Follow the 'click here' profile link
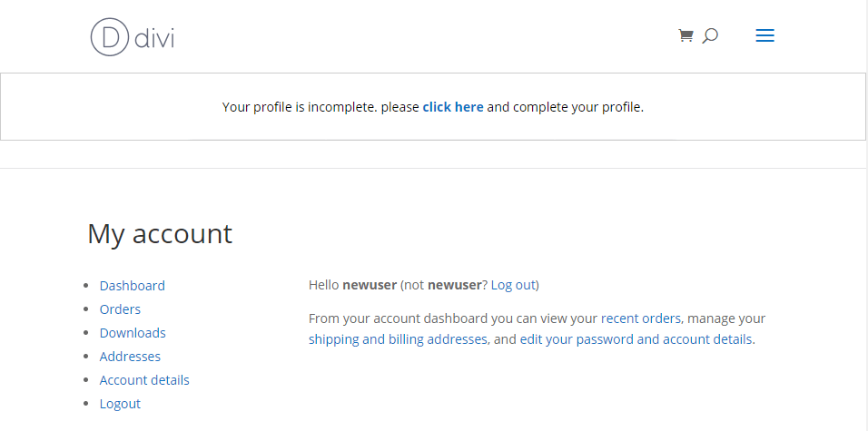Image resolution: width=868 pixels, height=431 pixels. [452, 107]
